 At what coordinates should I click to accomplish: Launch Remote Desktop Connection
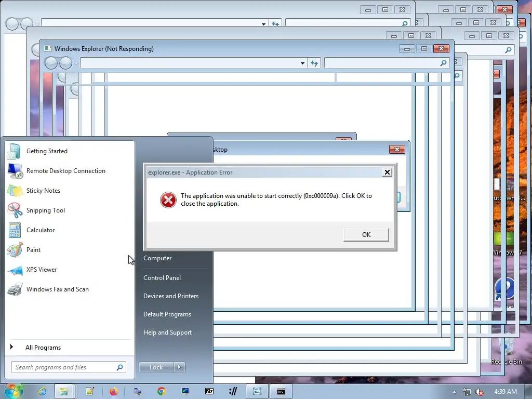70,170
